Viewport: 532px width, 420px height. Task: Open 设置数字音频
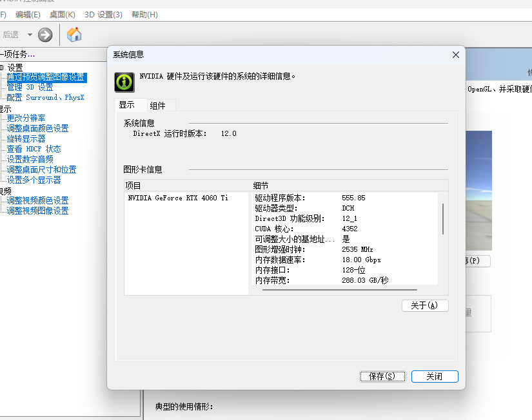click(30, 159)
